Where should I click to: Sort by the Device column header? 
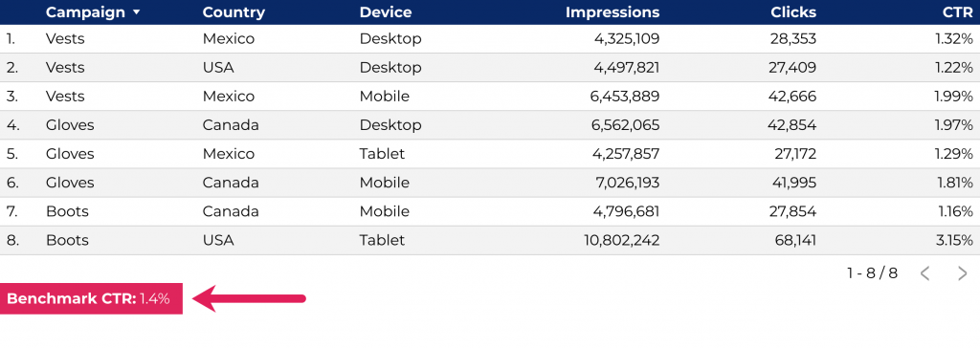[x=386, y=12]
